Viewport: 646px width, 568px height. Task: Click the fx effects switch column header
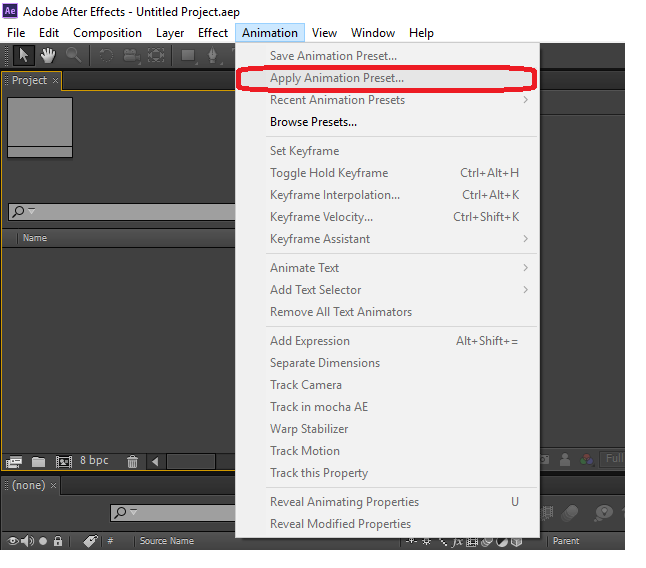point(457,542)
